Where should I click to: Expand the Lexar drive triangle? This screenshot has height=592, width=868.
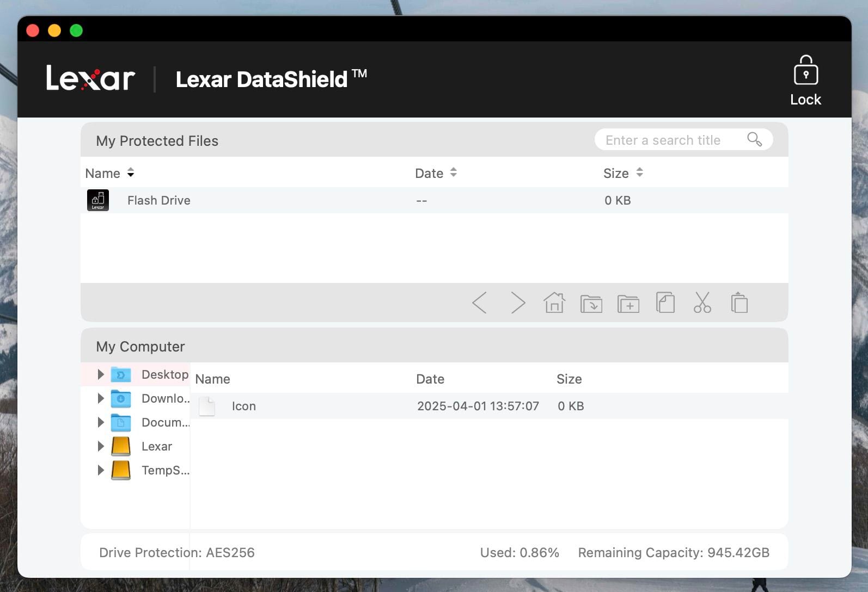coord(101,446)
